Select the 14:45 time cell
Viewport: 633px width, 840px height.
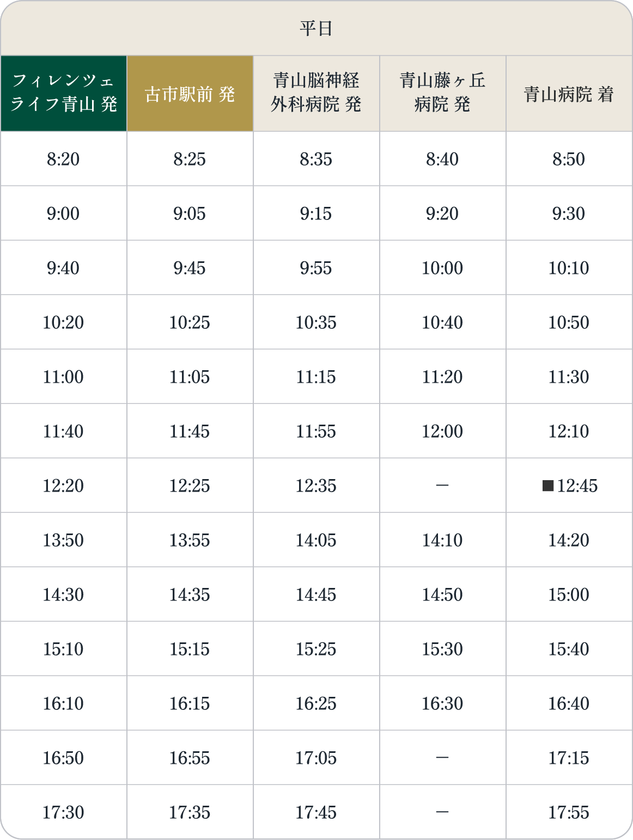coord(316,594)
